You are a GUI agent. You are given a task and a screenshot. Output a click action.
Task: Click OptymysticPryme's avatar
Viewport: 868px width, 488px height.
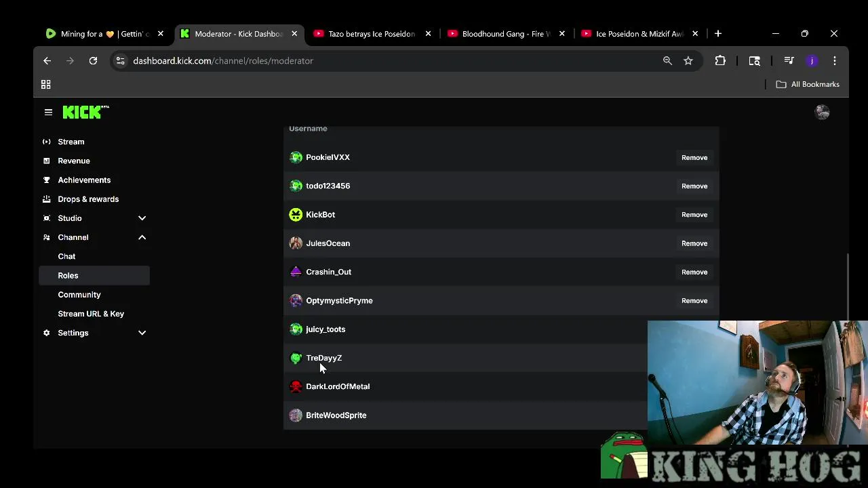pos(296,300)
